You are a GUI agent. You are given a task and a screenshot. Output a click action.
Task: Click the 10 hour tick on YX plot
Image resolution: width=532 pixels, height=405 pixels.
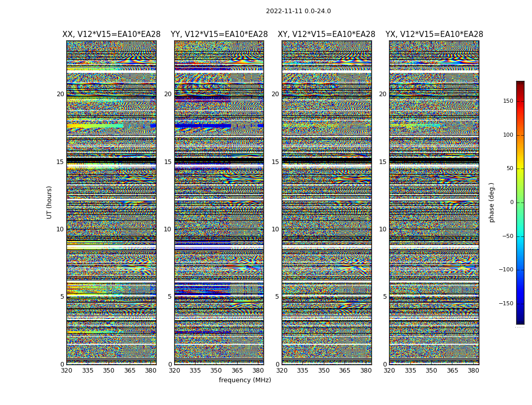pos(383,229)
